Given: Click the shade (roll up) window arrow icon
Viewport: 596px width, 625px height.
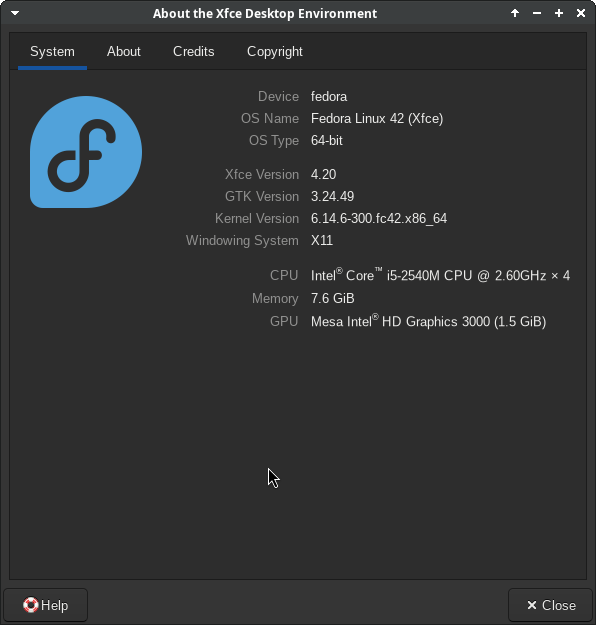Looking at the screenshot, I should point(515,13).
